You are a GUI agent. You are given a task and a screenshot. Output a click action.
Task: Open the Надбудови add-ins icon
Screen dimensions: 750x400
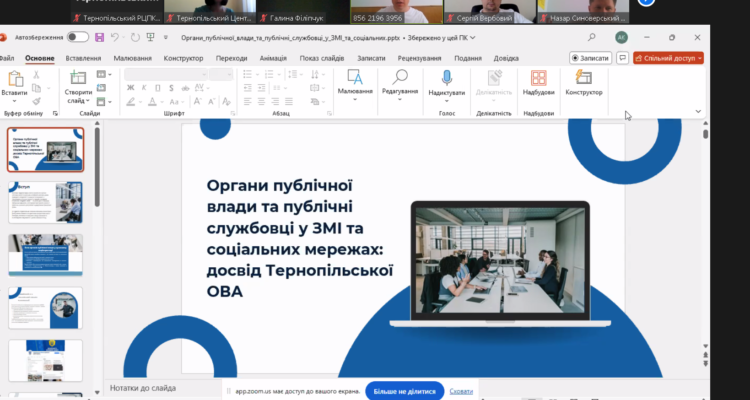pos(539,78)
